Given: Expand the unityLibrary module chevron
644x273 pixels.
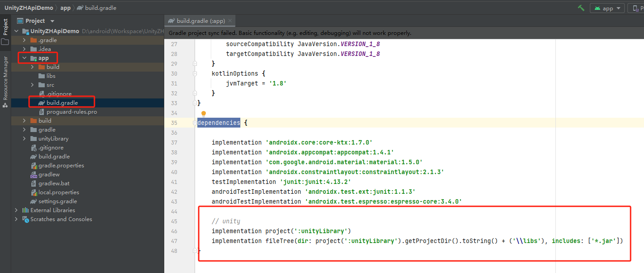Looking at the screenshot, I should tap(25, 139).
